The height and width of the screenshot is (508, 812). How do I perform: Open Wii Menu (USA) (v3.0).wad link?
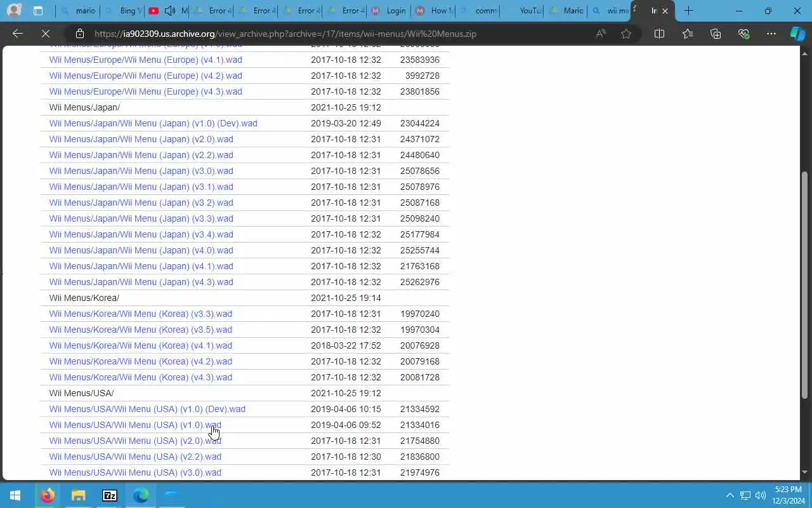[135, 472]
